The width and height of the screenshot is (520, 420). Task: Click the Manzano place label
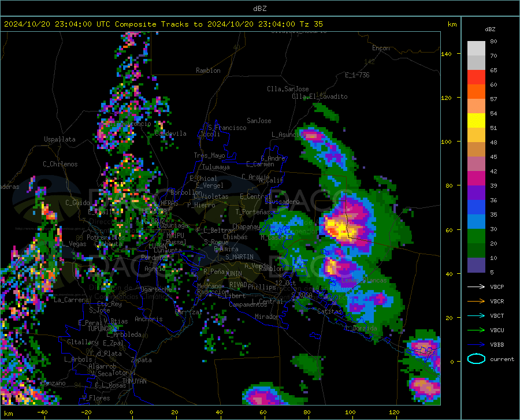[x=53, y=383]
